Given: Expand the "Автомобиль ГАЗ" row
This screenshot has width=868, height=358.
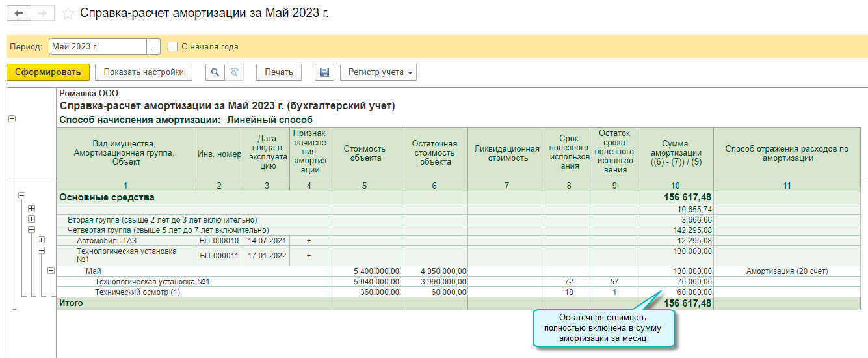Looking at the screenshot, I should [41, 240].
